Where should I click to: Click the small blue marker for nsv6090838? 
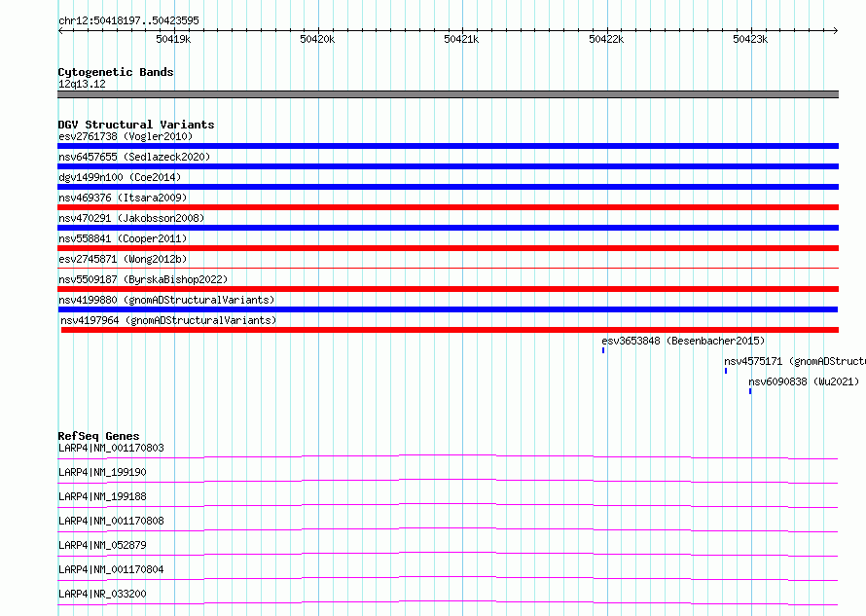[750, 391]
